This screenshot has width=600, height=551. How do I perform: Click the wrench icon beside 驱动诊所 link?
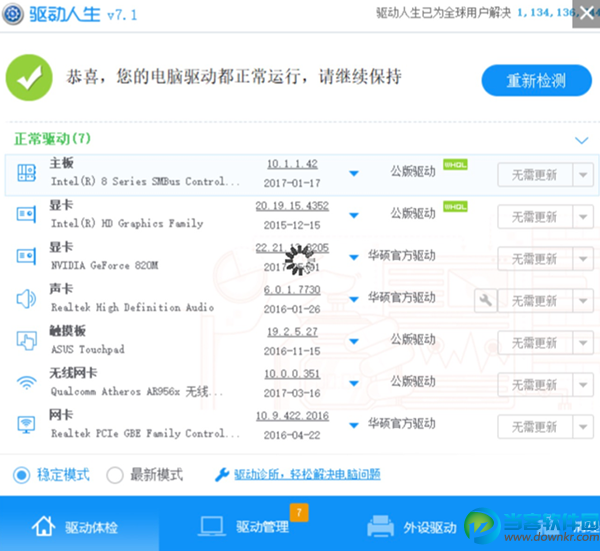click(222, 475)
